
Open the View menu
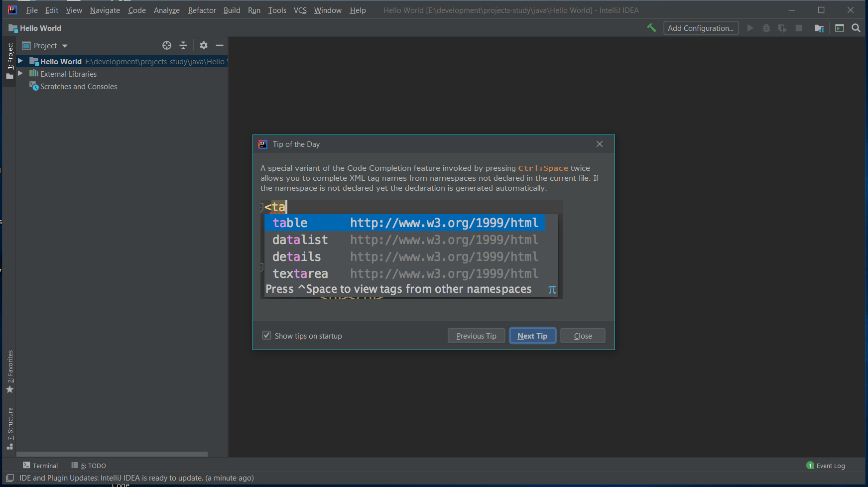click(x=74, y=10)
